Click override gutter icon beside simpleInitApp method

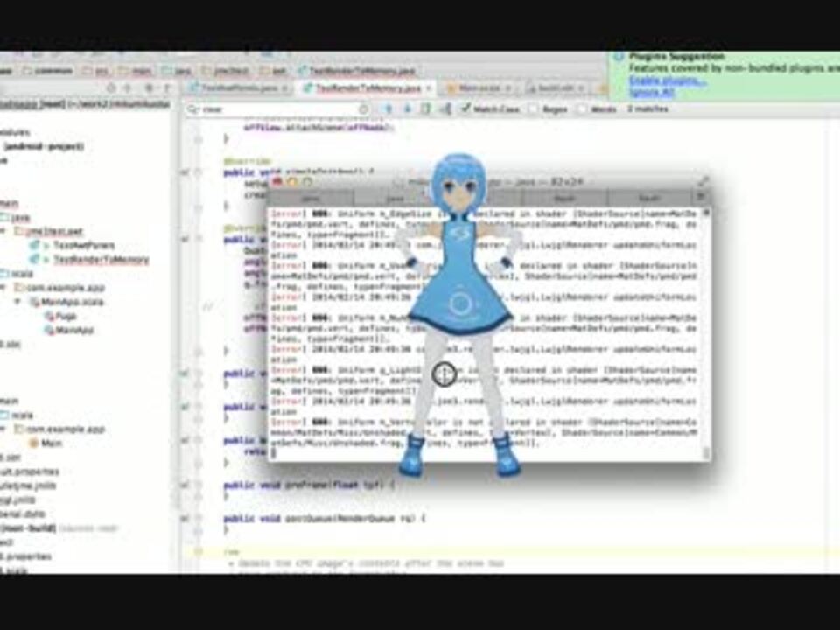click(185, 172)
